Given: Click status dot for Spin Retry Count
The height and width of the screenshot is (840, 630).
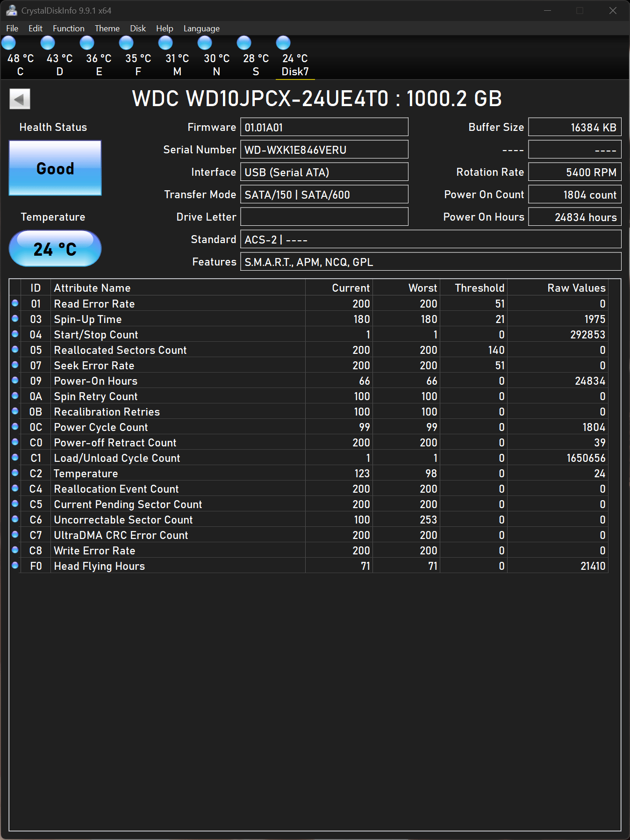Looking at the screenshot, I should point(15,396).
